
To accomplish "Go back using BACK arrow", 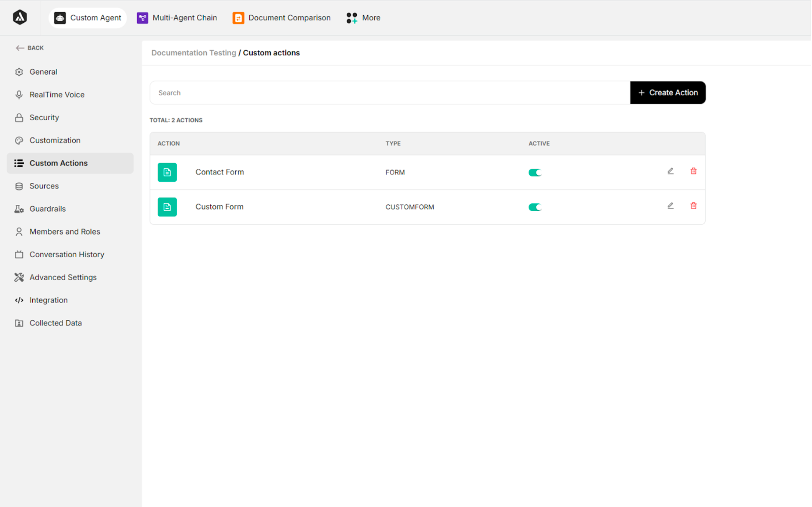I will pyautogui.click(x=29, y=48).
